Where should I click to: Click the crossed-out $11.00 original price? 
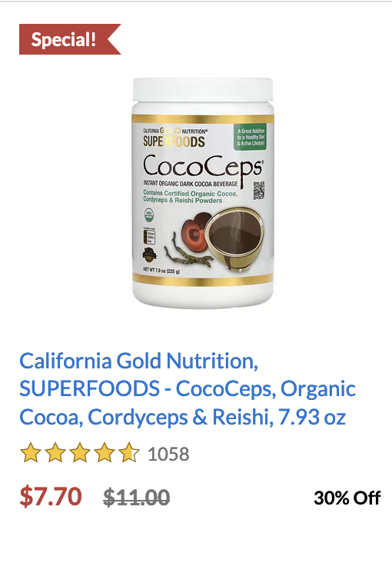click(136, 498)
